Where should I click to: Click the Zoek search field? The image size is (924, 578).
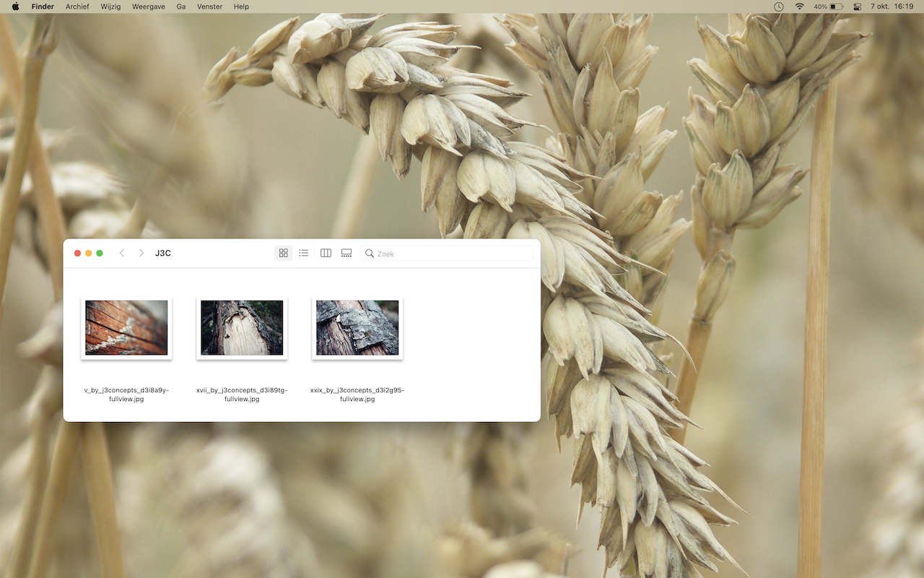(448, 254)
